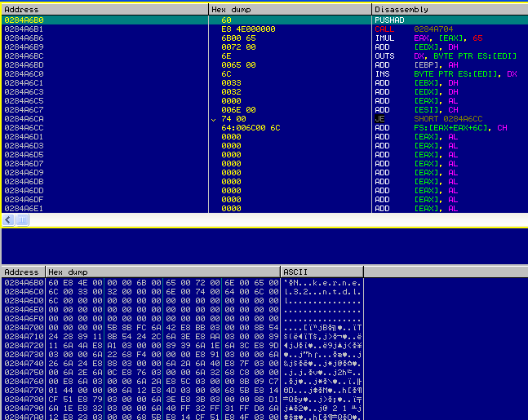Click the jump arrow marker beside 74 00
This screenshot has height=420, width=528.
pyautogui.click(x=213, y=119)
